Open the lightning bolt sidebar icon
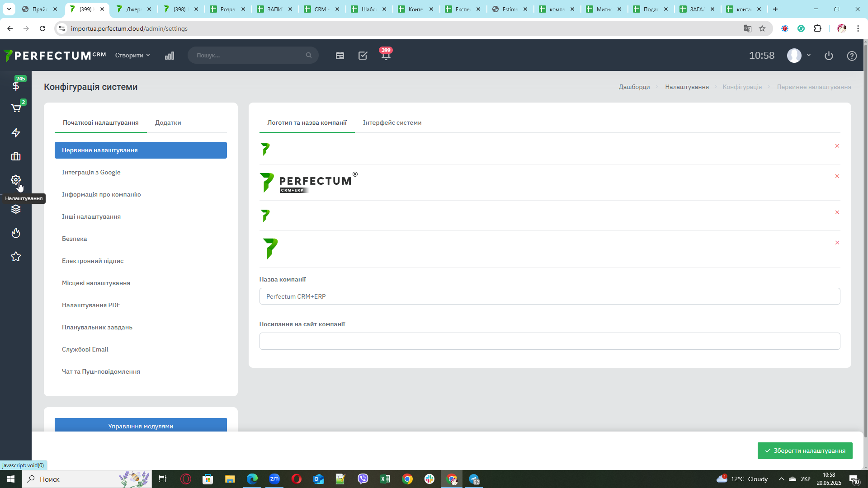 [16, 132]
